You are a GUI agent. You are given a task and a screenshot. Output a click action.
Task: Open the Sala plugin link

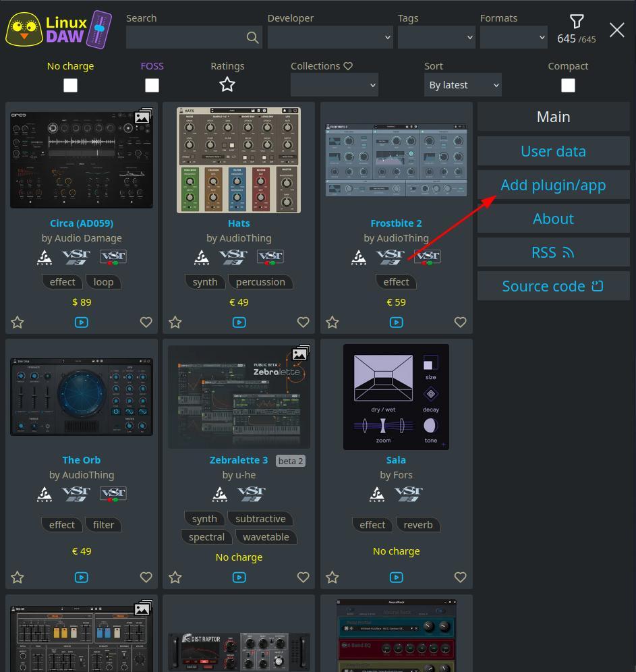(x=396, y=460)
